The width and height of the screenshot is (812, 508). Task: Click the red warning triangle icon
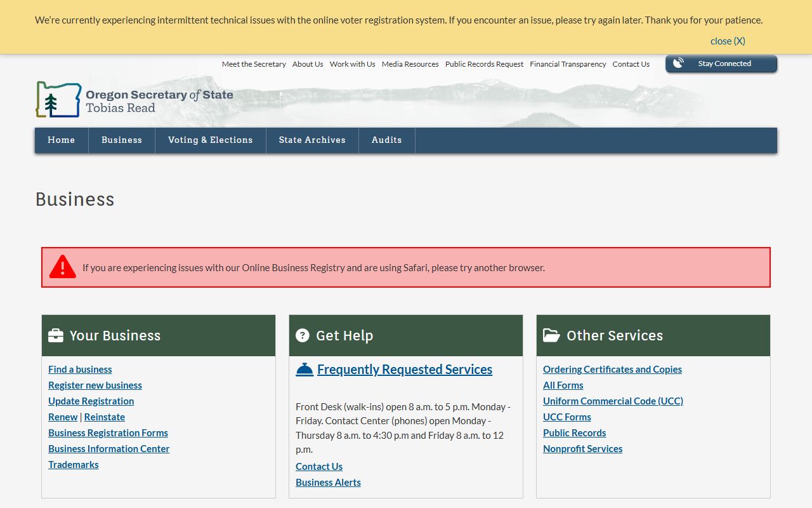(63, 267)
